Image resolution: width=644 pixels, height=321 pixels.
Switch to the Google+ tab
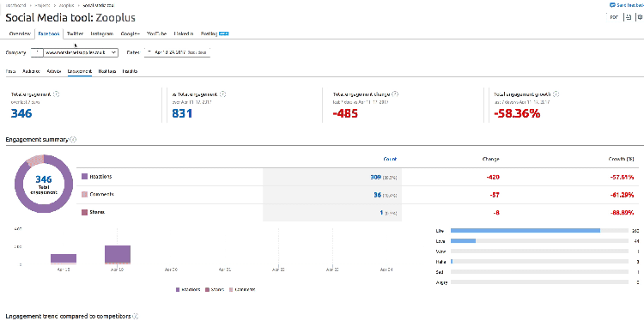pos(131,33)
